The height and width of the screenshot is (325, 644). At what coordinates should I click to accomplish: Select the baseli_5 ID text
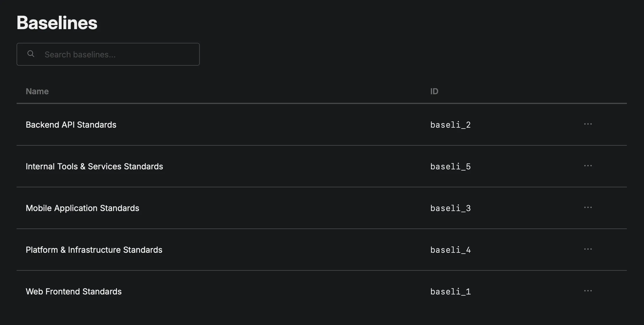(450, 166)
